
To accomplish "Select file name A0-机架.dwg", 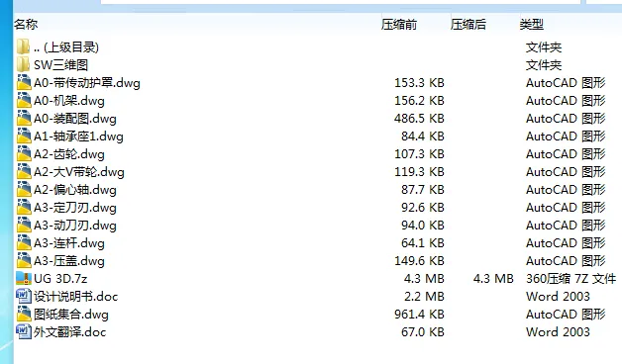I will [69, 101].
